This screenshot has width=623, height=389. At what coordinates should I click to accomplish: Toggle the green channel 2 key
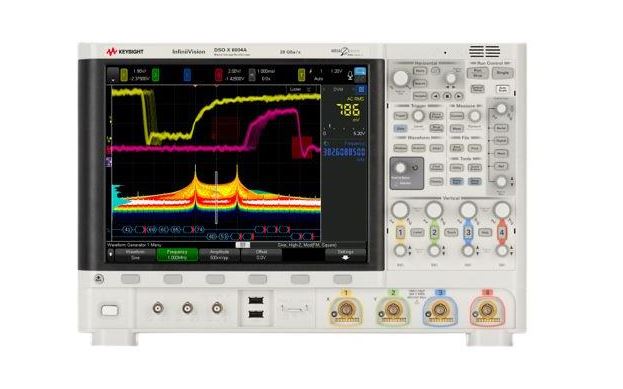click(434, 232)
